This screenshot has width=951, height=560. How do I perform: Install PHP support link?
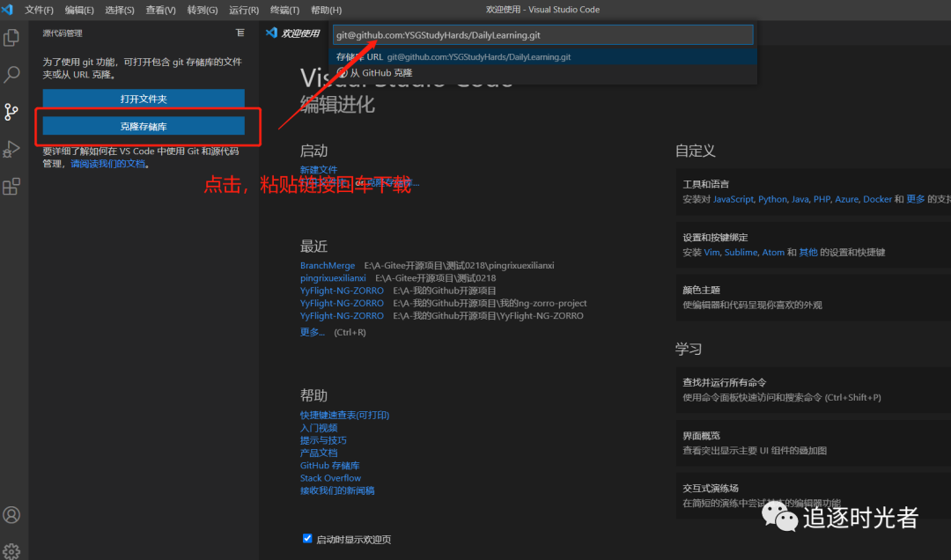[x=822, y=199]
